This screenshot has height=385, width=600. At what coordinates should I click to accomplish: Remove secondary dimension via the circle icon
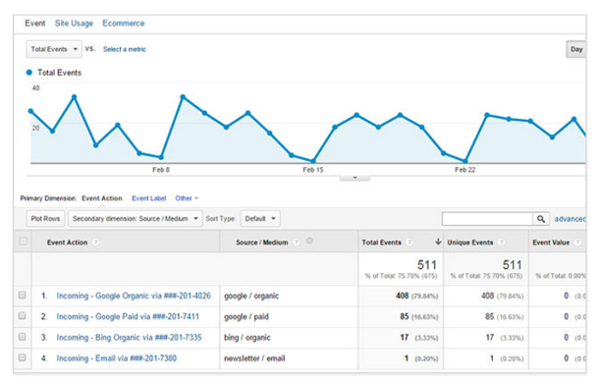pos(310,241)
